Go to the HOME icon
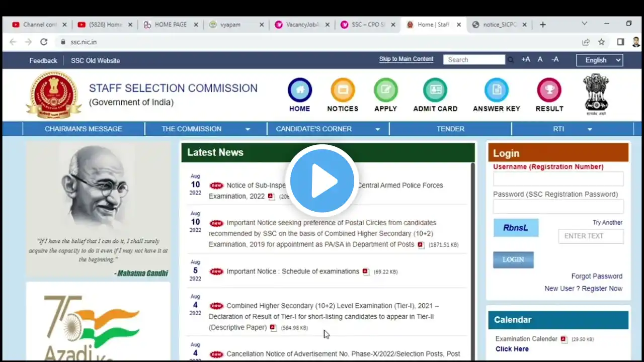This screenshot has width=644, height=362. (x=300, y=90)
